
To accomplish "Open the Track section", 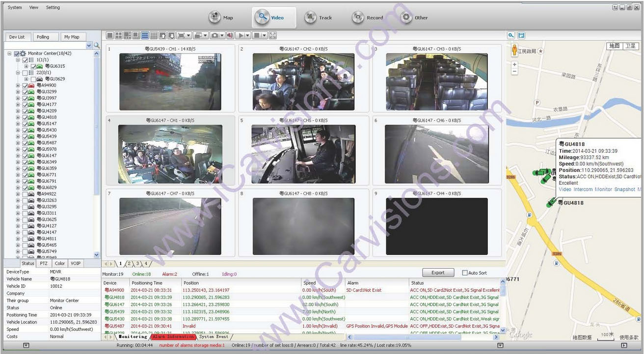I will (318, 18).
